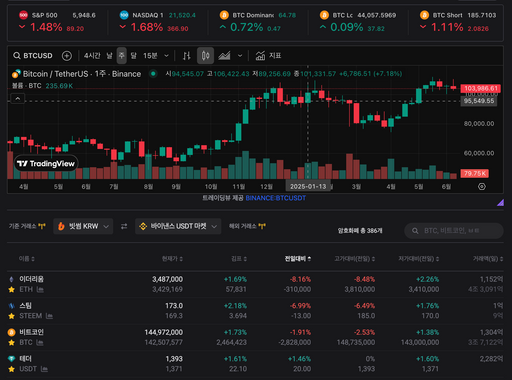Swap exchanges with the arrows icon
512x380 pixels.
tap(124, 227)
